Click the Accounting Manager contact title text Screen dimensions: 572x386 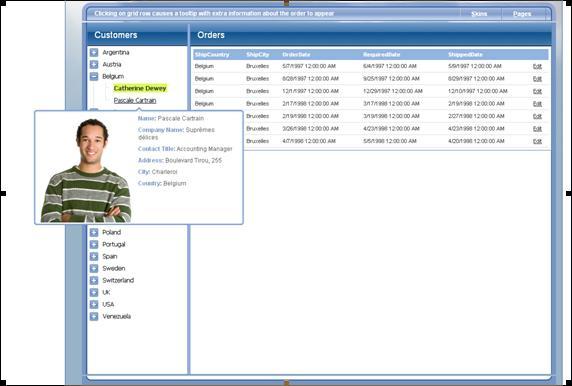[x=204, y=149]
